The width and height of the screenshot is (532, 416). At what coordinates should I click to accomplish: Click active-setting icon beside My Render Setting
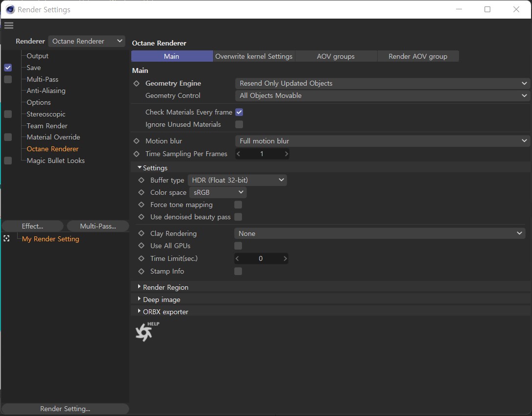coord(6,239)
